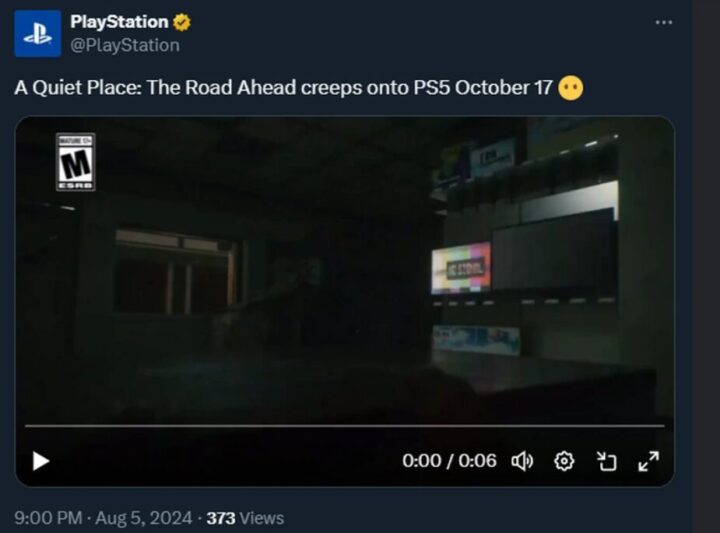720x533 pixels.
Task: Click the PlayStation profile avatar
Action: [x=38, y=34]
